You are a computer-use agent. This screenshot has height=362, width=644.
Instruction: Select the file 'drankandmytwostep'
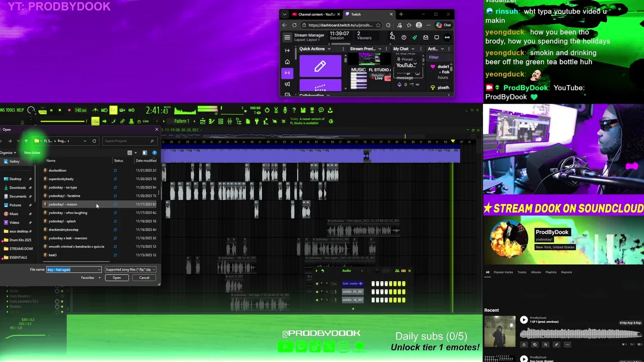click(x=63, y=230)
